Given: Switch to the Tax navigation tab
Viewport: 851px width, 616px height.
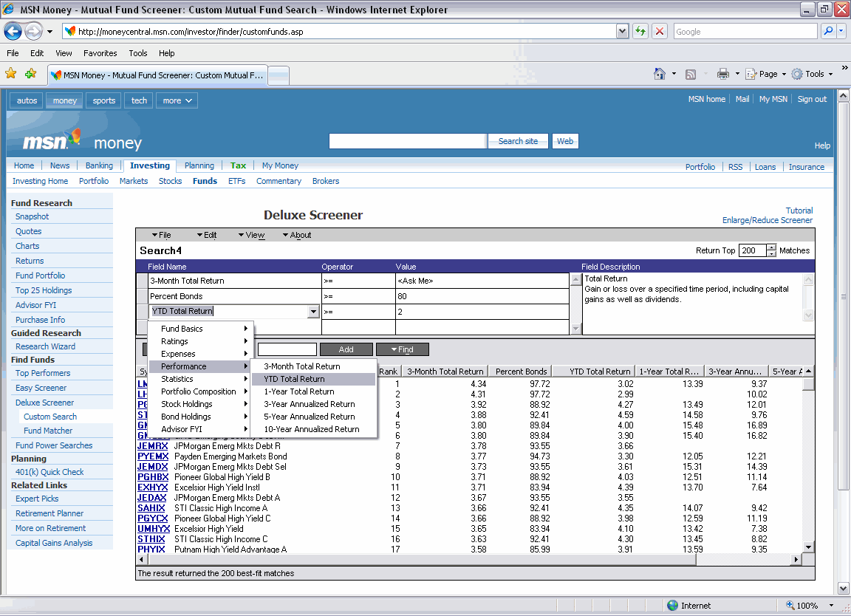Looking at the screenshot, I should point(238,165).
